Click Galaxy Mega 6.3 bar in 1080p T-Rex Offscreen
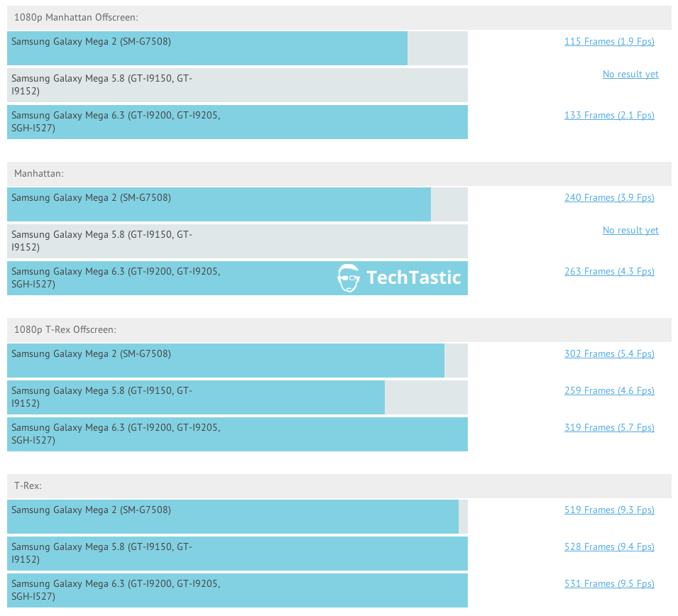 point(237,434)
